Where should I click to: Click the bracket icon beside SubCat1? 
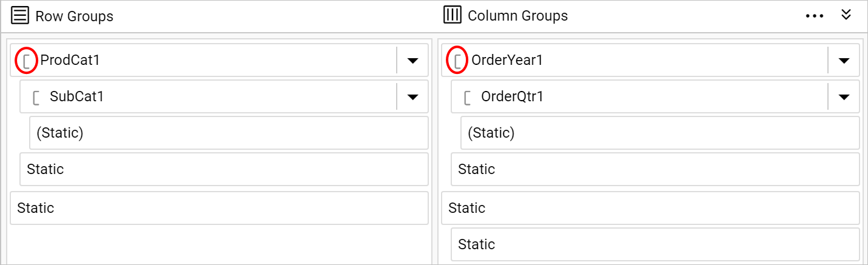36,97
